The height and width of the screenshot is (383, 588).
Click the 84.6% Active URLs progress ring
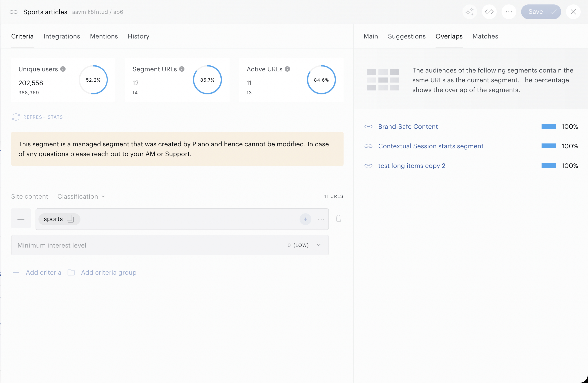coord(321,80)
